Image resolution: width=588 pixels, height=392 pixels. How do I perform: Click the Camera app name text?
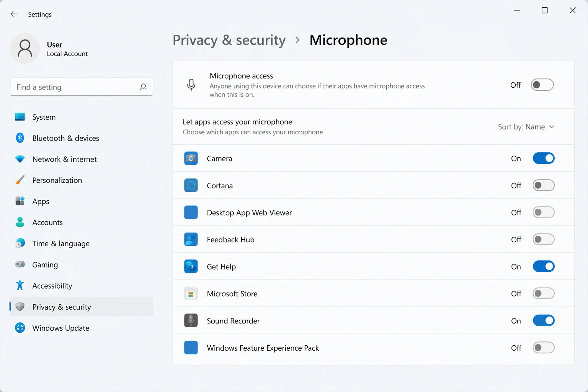219,158
